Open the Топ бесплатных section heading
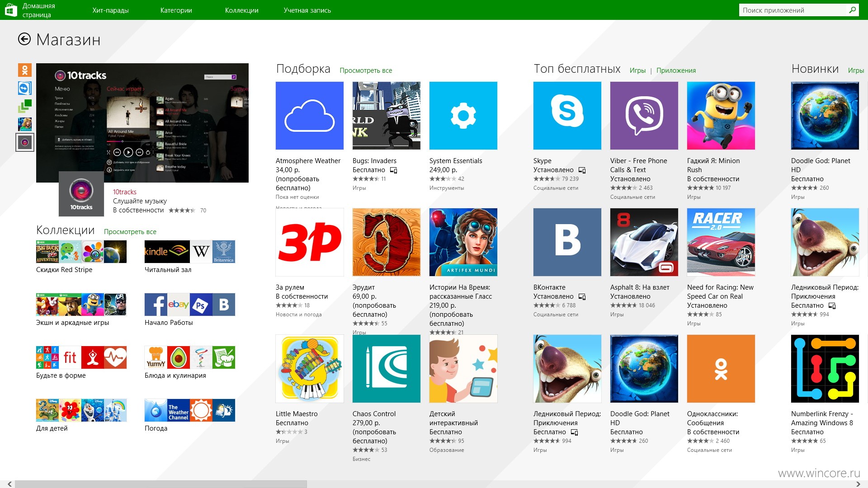This screenshot has width=868, height=488. coord(577,69)
